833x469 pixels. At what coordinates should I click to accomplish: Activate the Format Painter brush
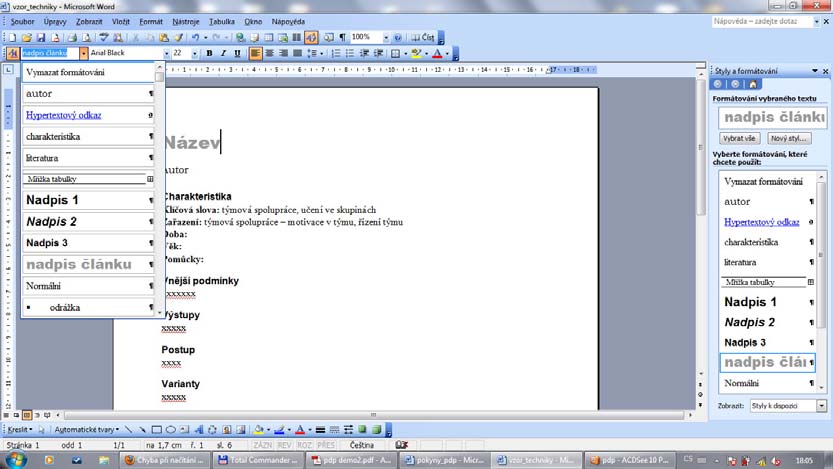178,37
